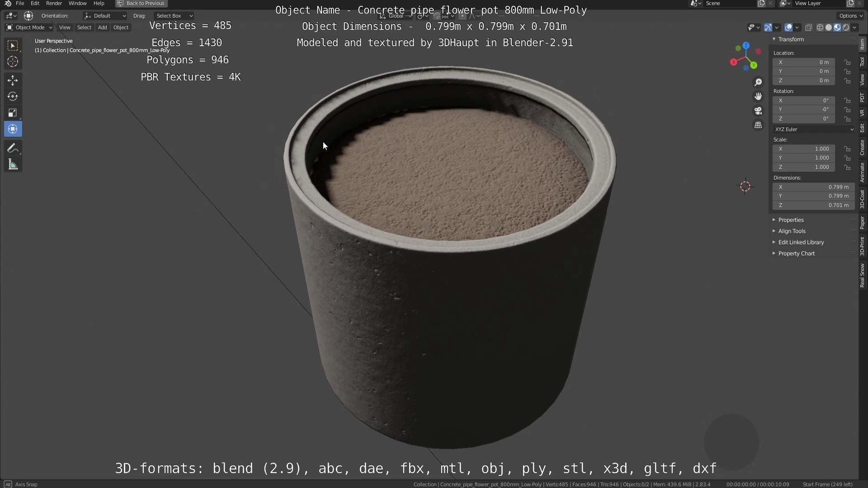Image resolution: width=868 pixels, height=488 pixels.
Task: Open the File menu
Action: [x=20, y=3]
